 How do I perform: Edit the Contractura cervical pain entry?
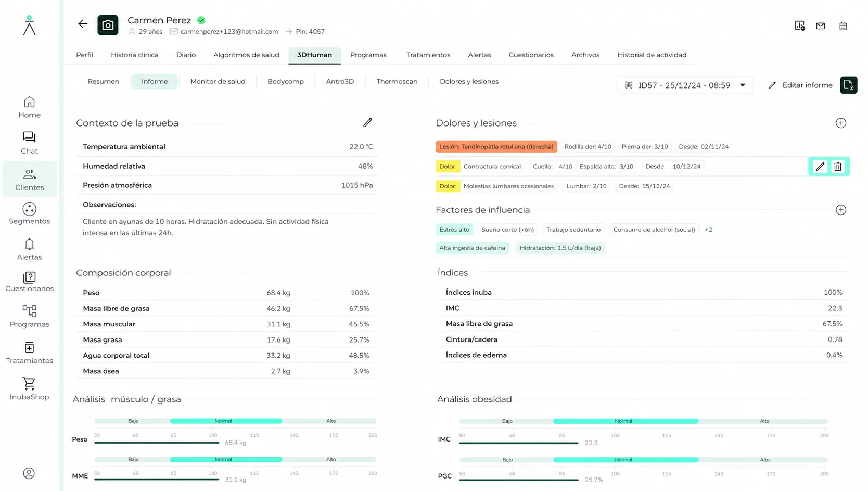(820, 167)
